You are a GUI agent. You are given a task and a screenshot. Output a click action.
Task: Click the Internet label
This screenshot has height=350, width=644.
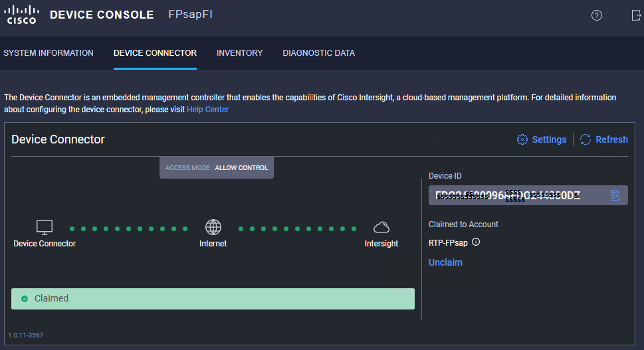[x=213, y=244]
